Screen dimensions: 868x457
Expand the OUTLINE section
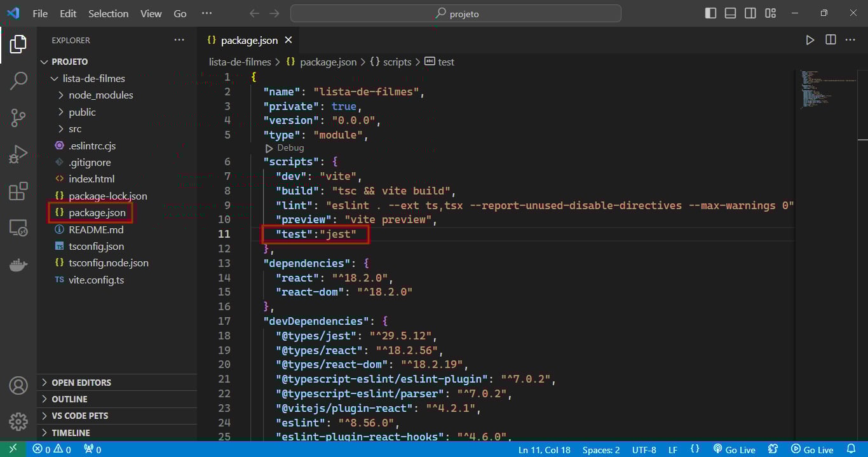point(69,399)
